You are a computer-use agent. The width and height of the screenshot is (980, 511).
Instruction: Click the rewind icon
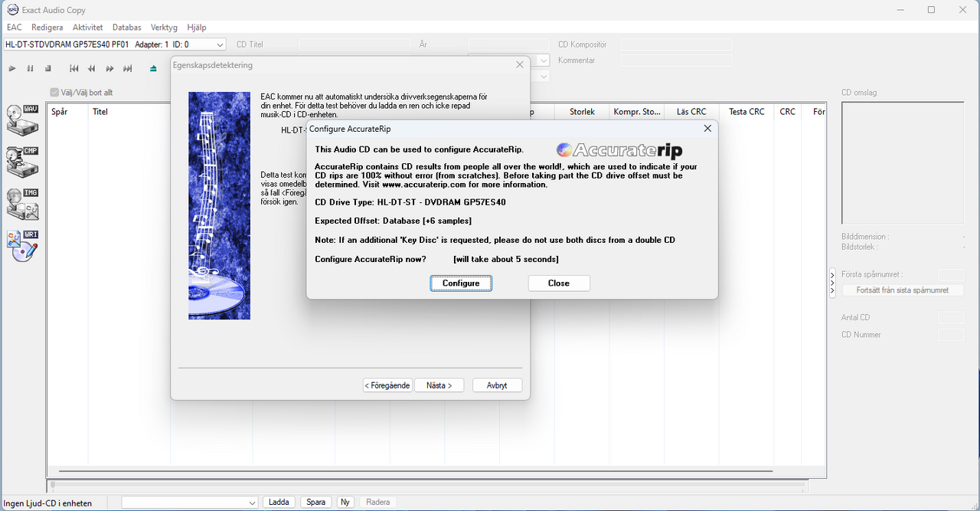tap(92, 69)
